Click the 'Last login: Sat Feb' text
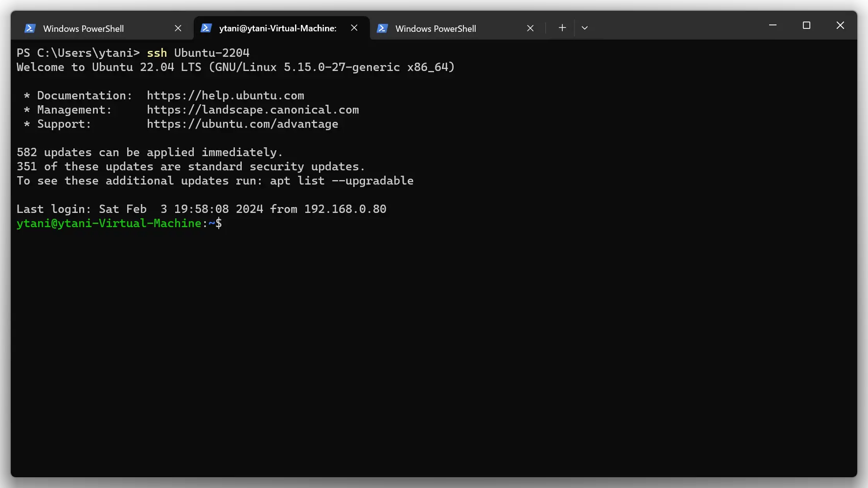The height and width of the screenshot is (488, 868). point(82,209)
